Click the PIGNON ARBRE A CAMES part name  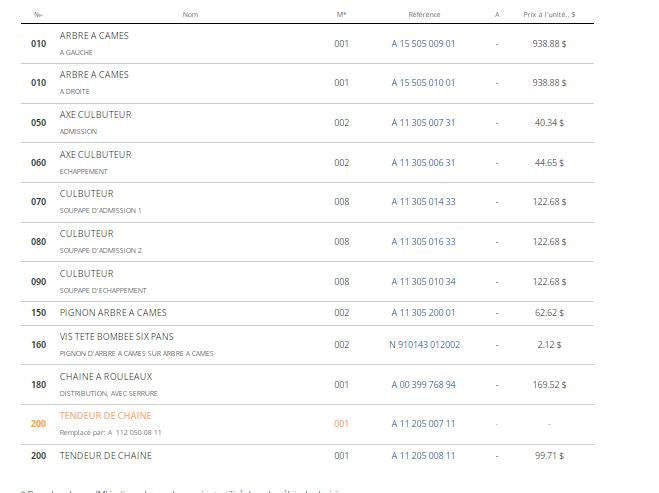(x=113, y=313)
